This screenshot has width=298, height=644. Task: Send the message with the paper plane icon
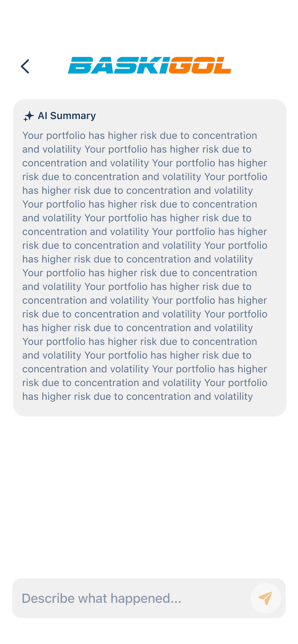[x=266, y=598]
